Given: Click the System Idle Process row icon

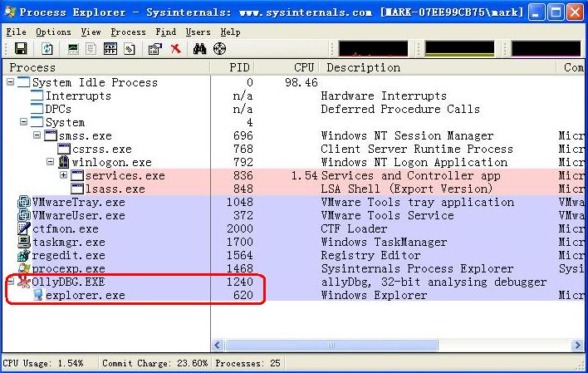Looking at the screenshot, I should (23, 82).
